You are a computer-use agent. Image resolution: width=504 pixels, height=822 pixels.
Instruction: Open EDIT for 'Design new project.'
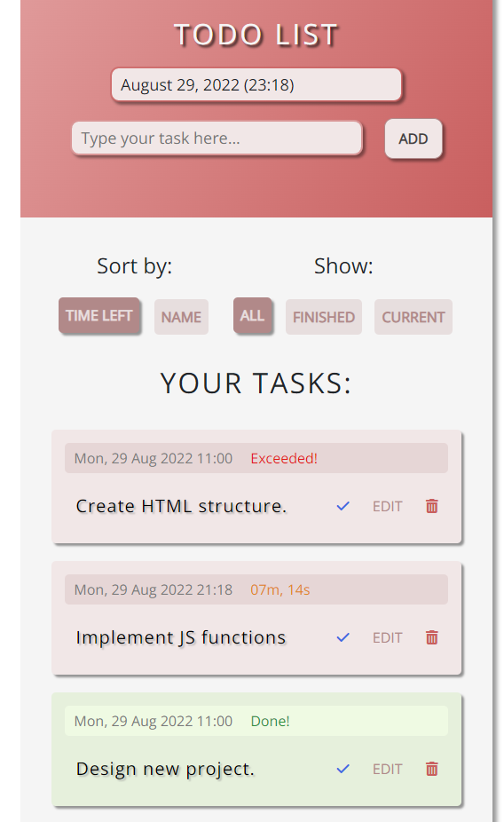pyautogui.click(x=387, y=770)
